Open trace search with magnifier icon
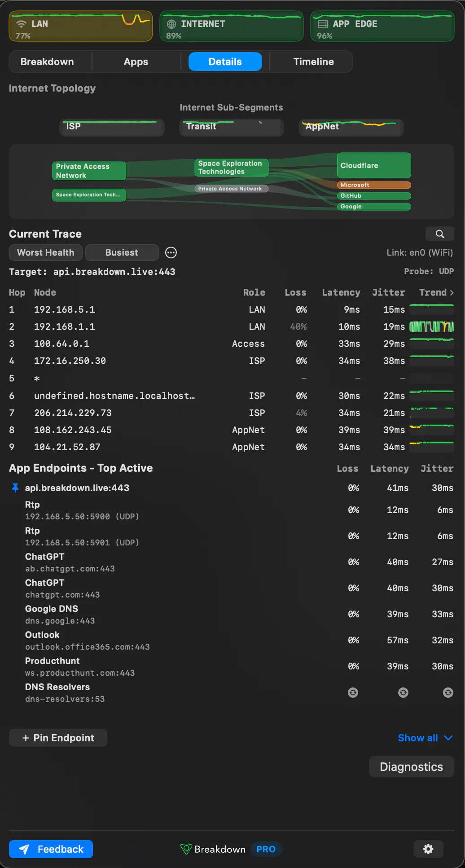 tap(440, 234)
